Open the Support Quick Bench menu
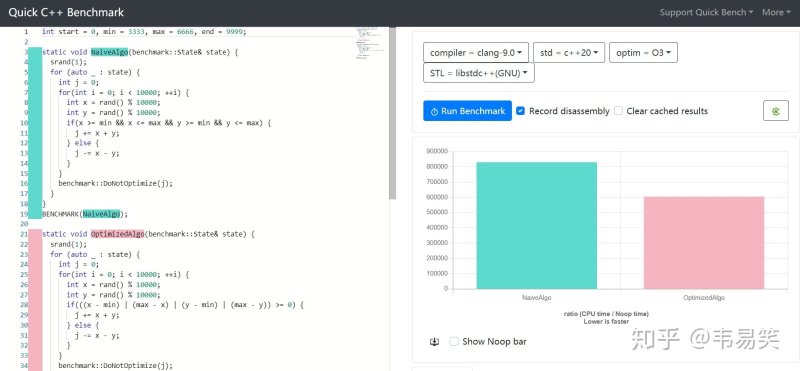Viewport: 800px width, 371px height. pyautogui.click(x=706, y=12)
